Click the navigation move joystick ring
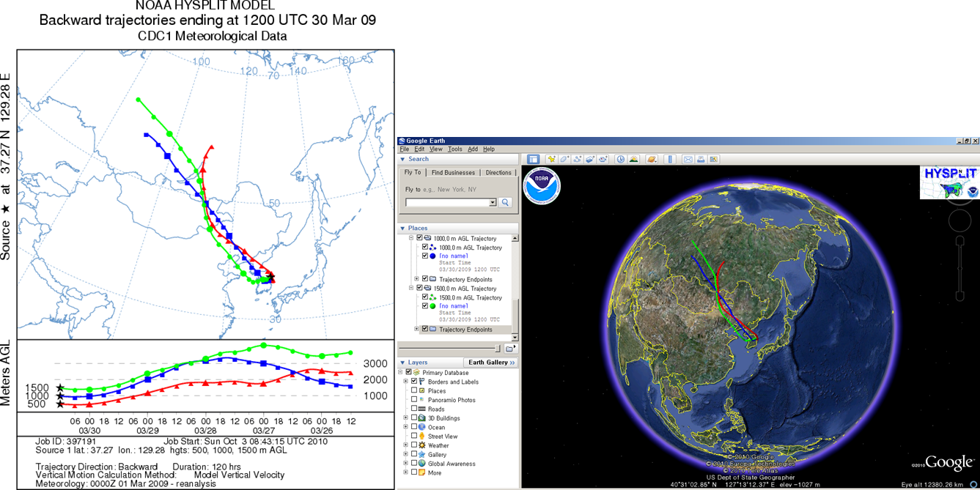The height and width of the screenshot is (490, 980). coord(959,220)
